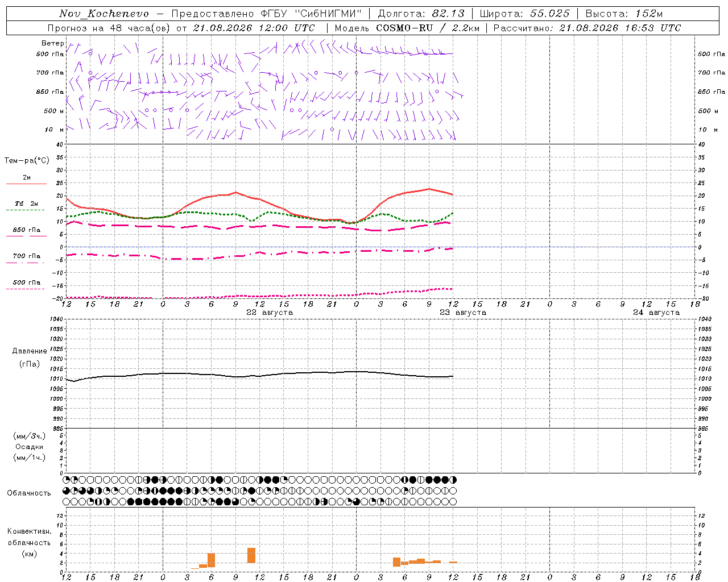Click the Долгота: 82.13 header field
The width and height of the screenshot is (728, 582).
[x=421, y=14]
